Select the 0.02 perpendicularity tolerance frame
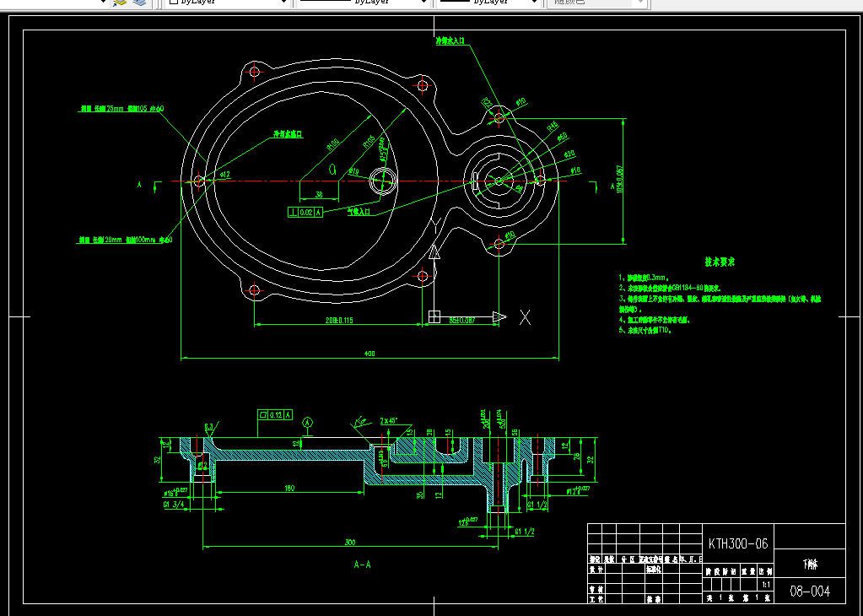Screen dimensions: 863x616 [x=305, y=212]
